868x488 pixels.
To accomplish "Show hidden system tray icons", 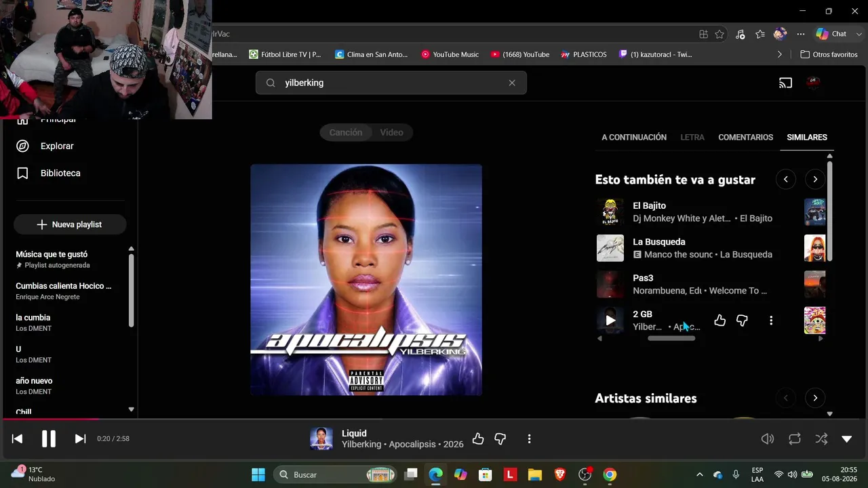I will click(x=700, y=474).
